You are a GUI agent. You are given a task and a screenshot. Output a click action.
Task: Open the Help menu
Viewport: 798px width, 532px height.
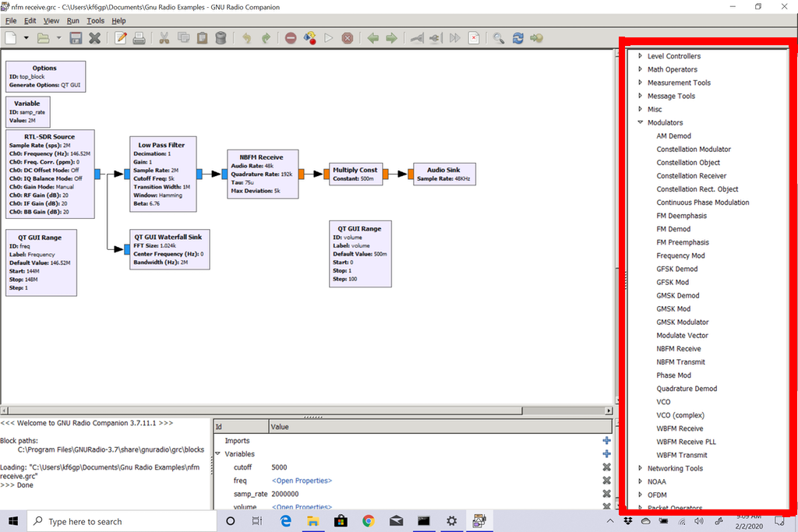118,21
